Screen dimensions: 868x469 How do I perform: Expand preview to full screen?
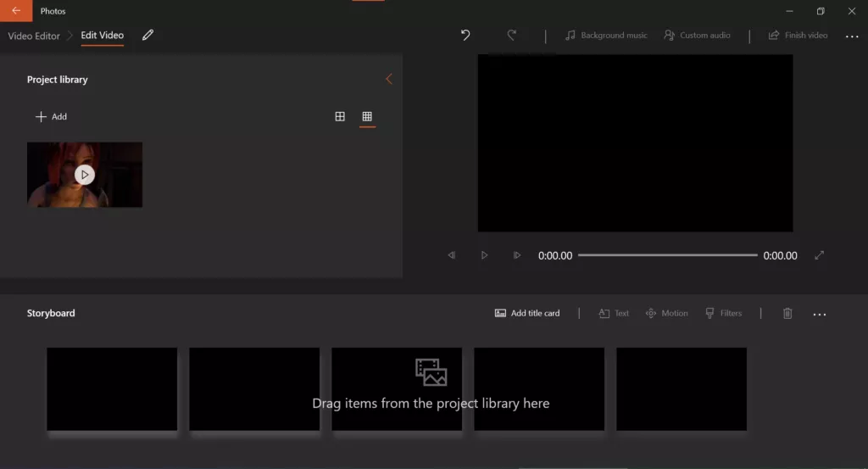819,255
